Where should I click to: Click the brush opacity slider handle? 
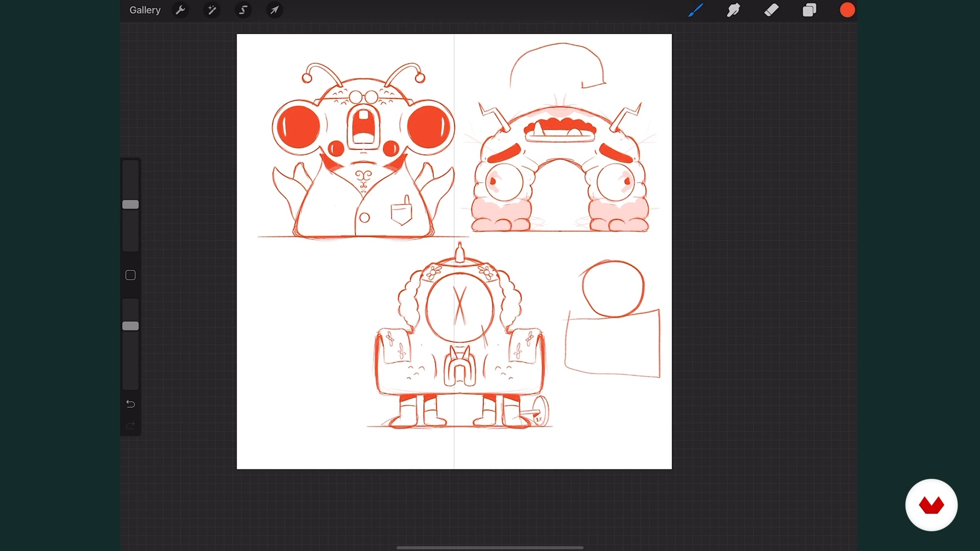(x=131, y=326)
